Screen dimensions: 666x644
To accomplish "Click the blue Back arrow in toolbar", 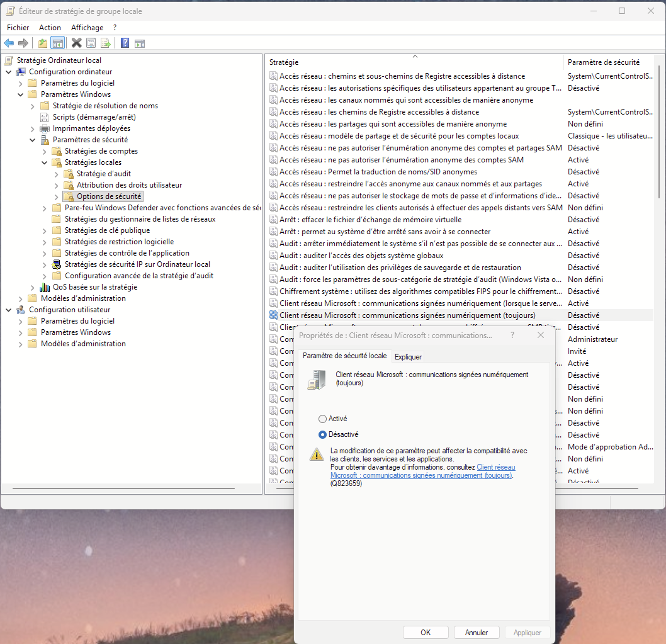I will click(9, 43).
